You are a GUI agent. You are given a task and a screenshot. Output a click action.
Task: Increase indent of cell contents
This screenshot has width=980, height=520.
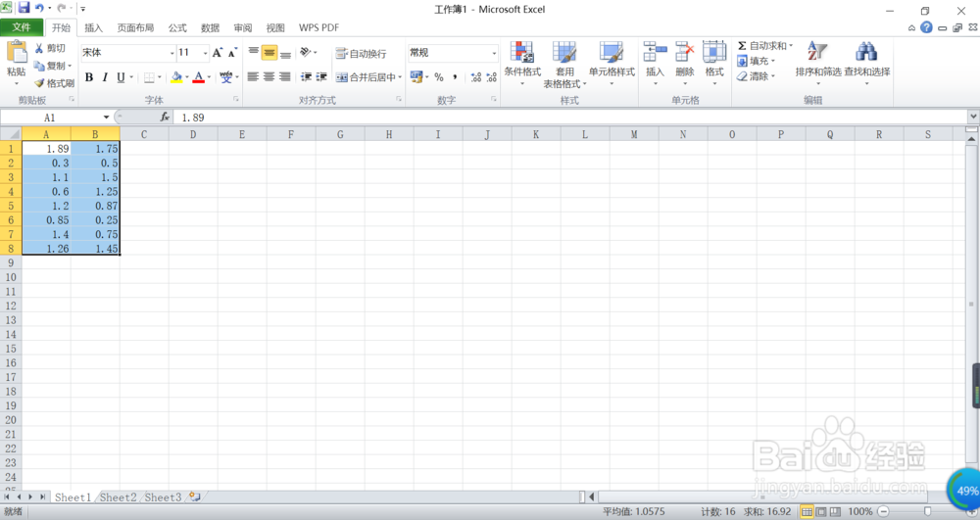(x=321, y=76)
